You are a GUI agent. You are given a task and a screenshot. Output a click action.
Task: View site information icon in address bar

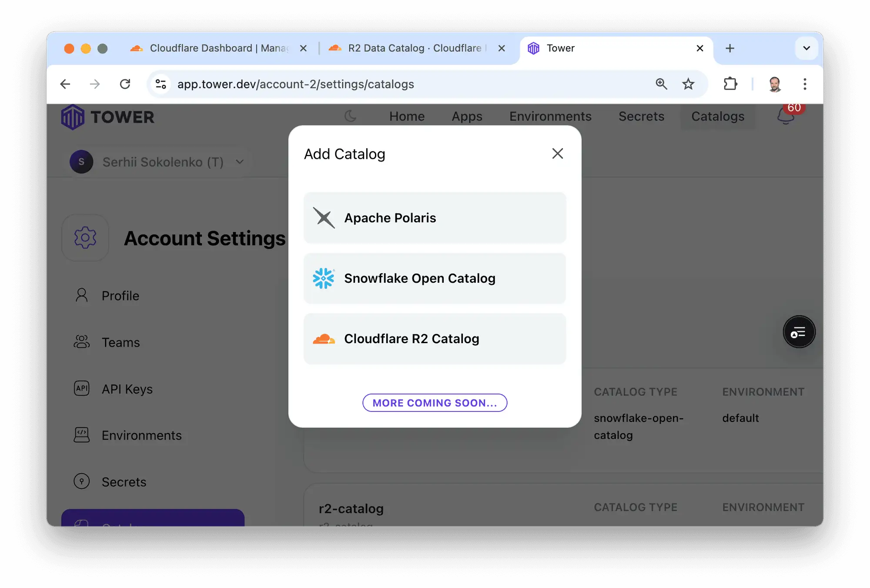pos(161,84)
